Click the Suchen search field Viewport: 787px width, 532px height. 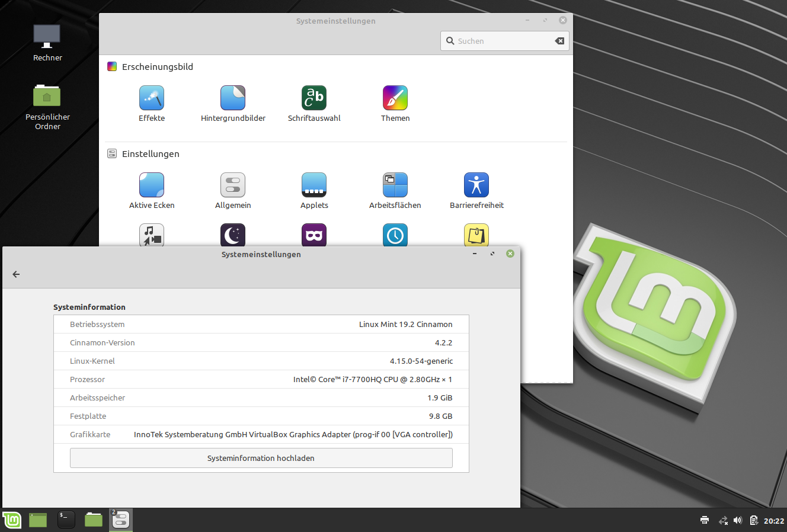point(504,41)
